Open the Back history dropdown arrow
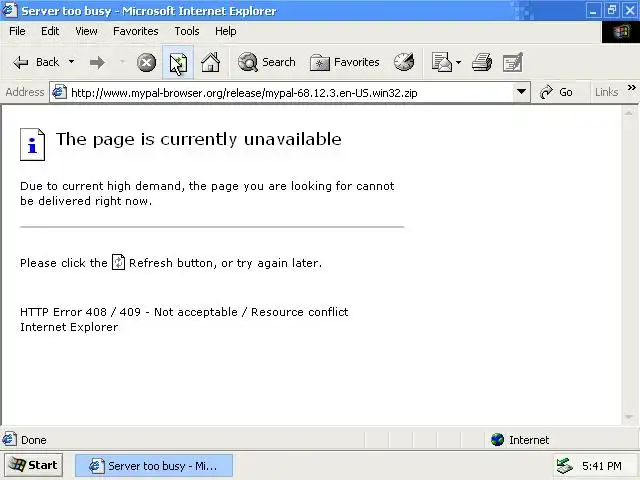This screenshot has height=480, width=640. coord(71,62)
